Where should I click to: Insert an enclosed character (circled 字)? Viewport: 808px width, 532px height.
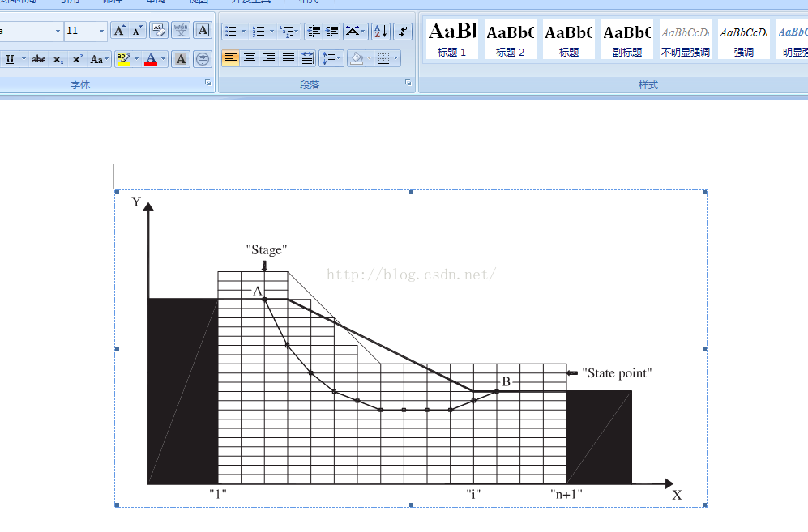click(x=203, y=59)
